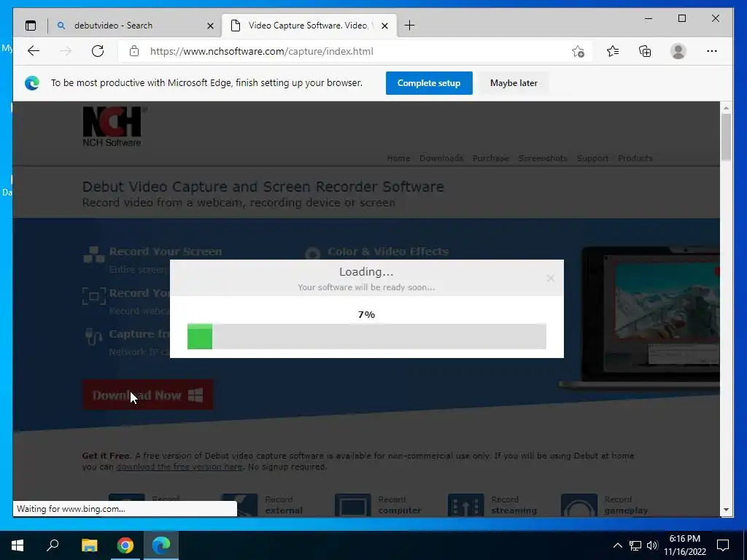Click the scrollbar down arrow
Image resolution: width=747 pixels, height=560 pixels.
pyautogui.click(x=726, y=510)
